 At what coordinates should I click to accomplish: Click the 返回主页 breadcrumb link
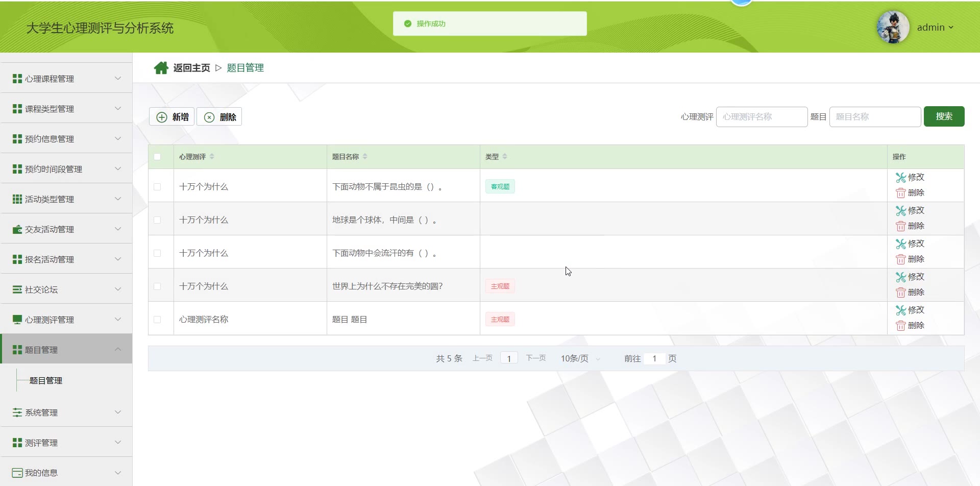[x=191, y=68]
